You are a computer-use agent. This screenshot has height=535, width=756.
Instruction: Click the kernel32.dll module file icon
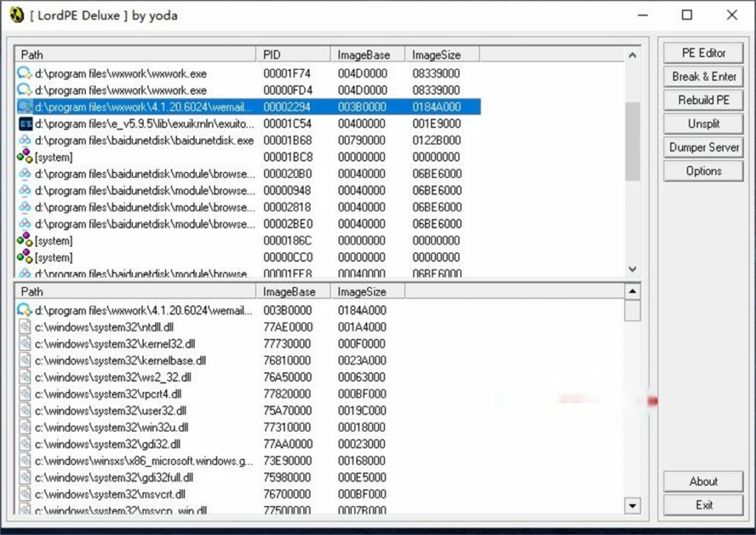[25, 344]
